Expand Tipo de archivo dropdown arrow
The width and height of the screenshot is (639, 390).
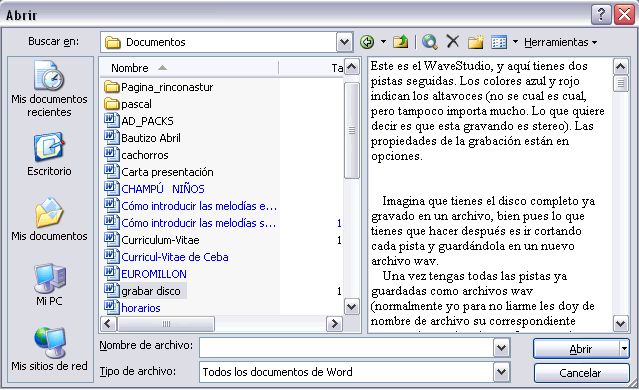click(x=501, y=372)
